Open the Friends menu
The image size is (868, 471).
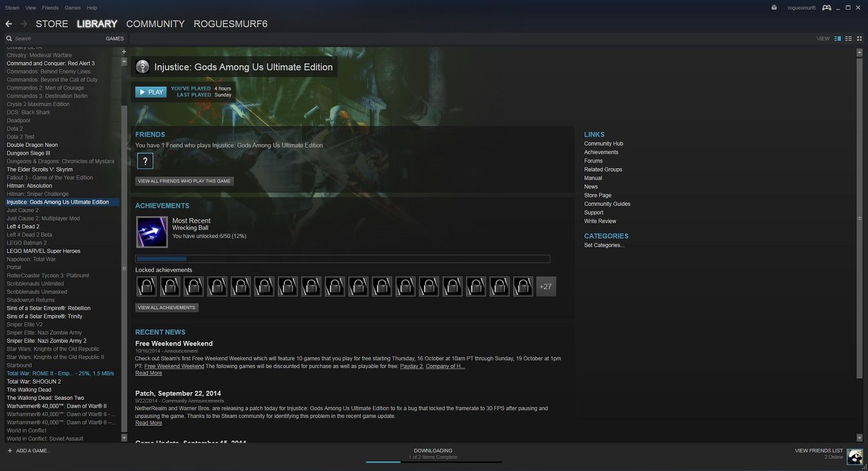pyautogui.click(x=50, y=8)
